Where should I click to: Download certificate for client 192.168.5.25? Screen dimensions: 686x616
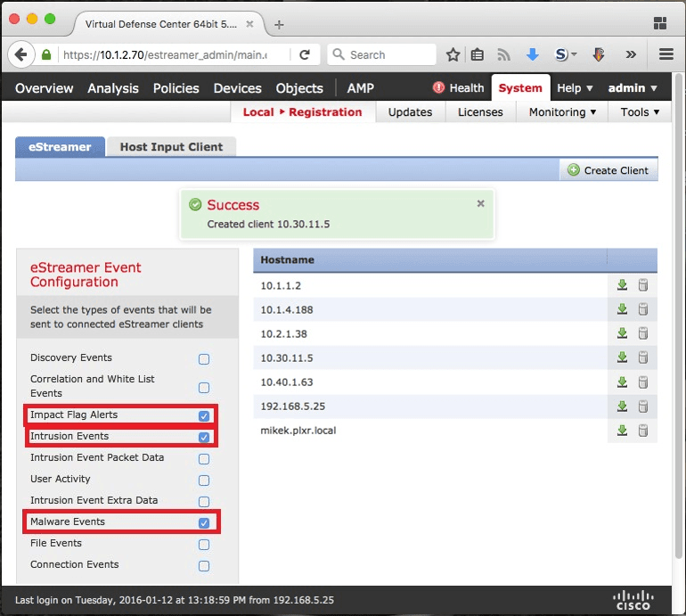click(x=622, y=407)
